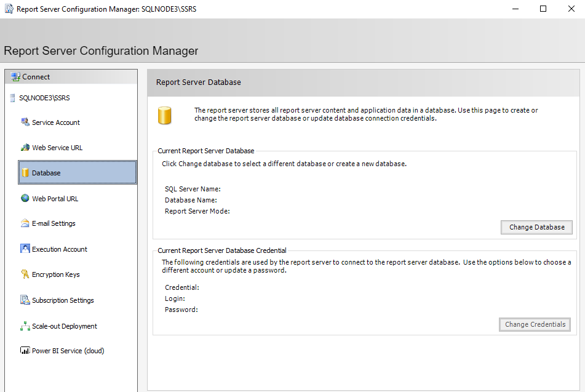Click the app icon in title bar
The width and height of the screenshot is (585, 392).
9,9
